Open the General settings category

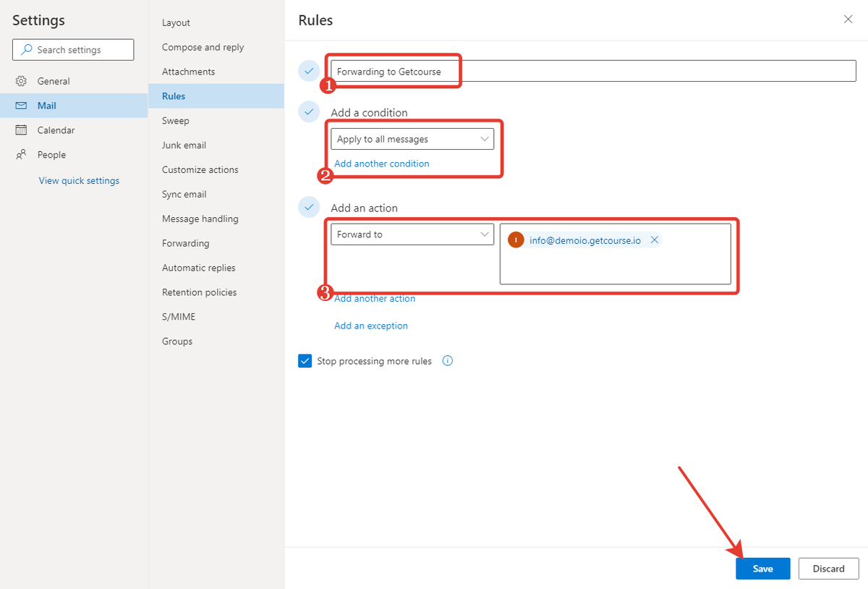74,81
